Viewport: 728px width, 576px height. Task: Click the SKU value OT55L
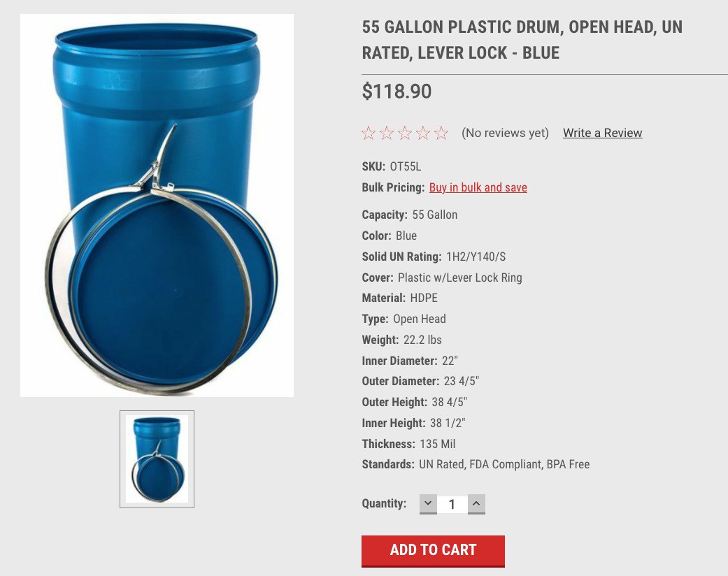406,166
